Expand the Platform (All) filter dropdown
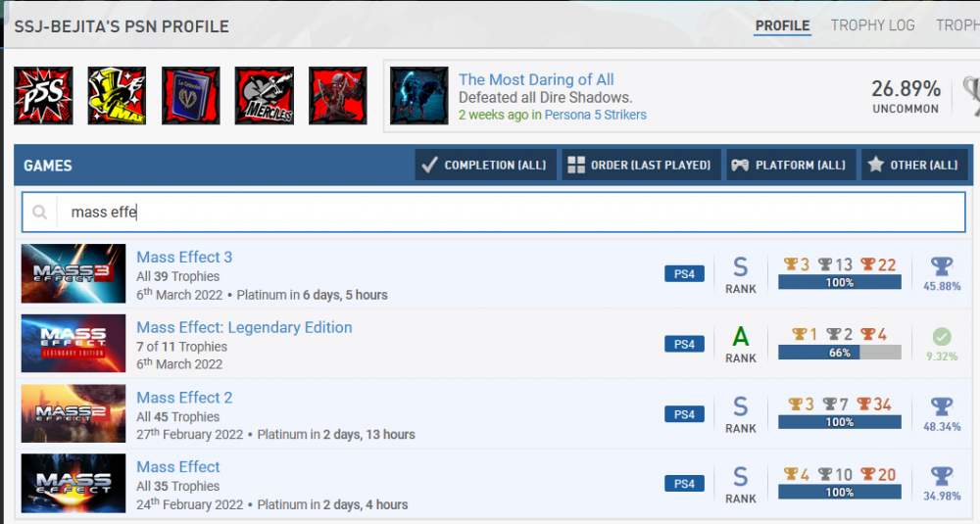The image size is (980, 524). click(791, 166)
